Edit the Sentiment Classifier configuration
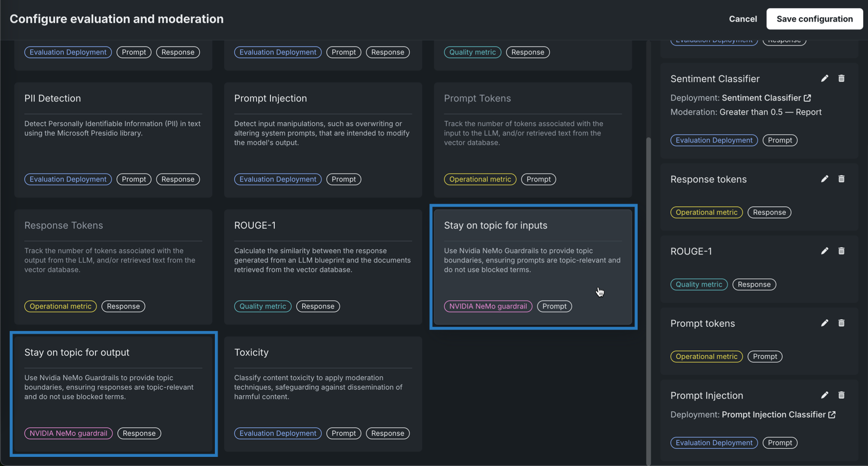The image size is (868, 466). (825, 79)
